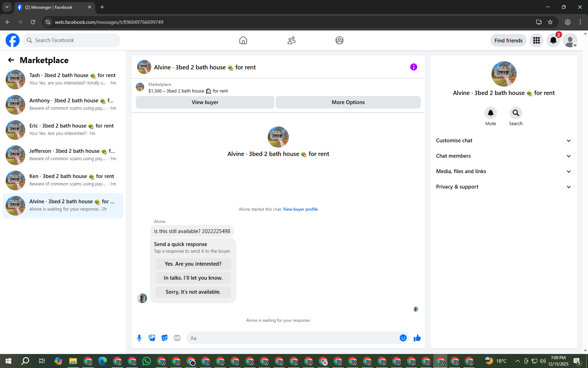Viewport: 588px width, 368px height.
Task: Bookmark this page star icon
Action: (x=550, y=22)
